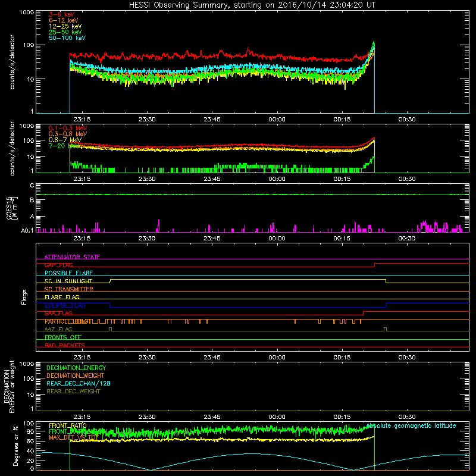Click the 0.8-7 MeV legend label

point(65,140)
